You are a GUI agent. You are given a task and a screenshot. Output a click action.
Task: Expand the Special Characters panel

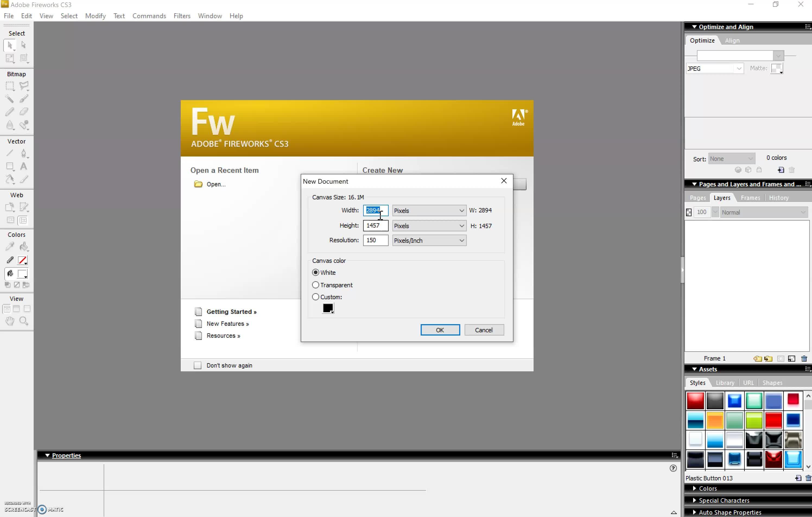click(724, 500)
